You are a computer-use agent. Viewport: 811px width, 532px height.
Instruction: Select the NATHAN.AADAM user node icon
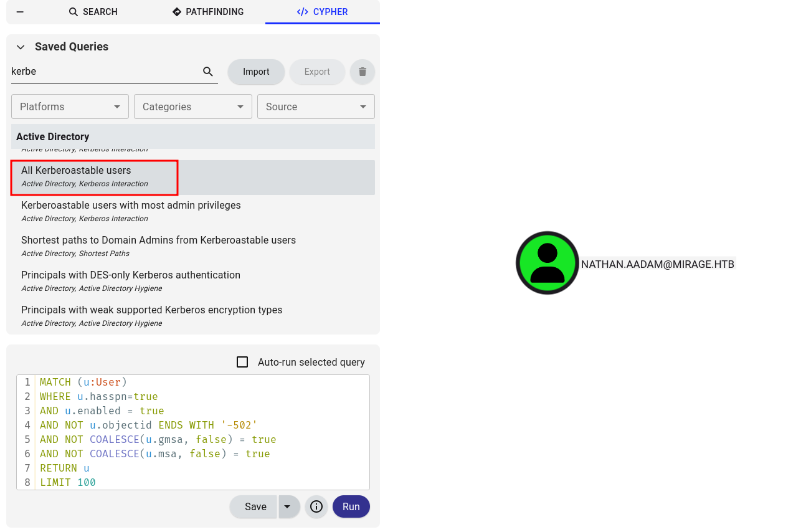547,263
